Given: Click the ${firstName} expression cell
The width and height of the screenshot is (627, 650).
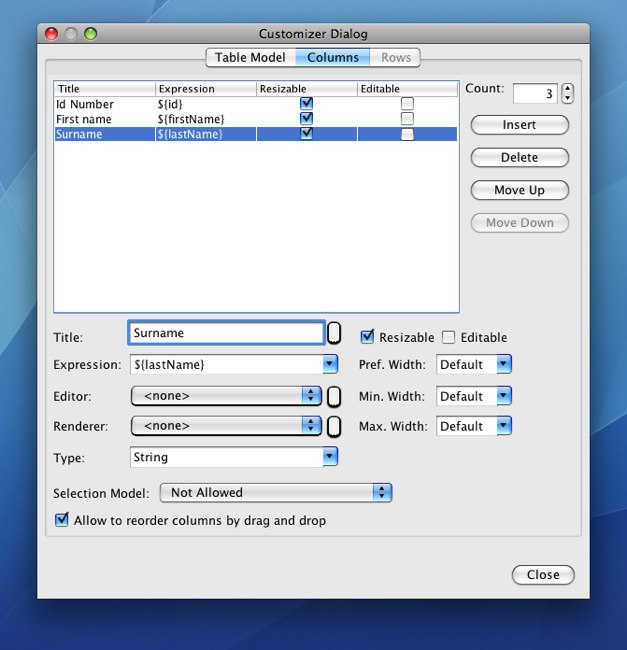Looking at the screenshot, I should (206, 119).
